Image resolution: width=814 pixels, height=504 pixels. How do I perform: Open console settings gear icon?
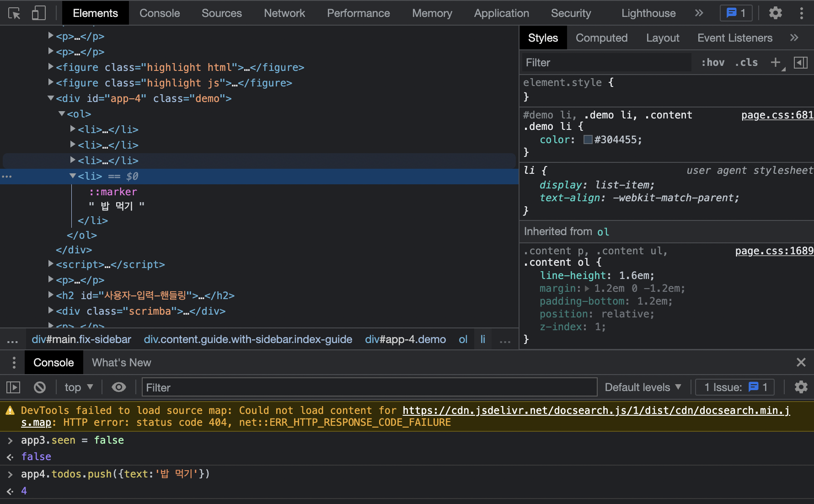point(801,387)
